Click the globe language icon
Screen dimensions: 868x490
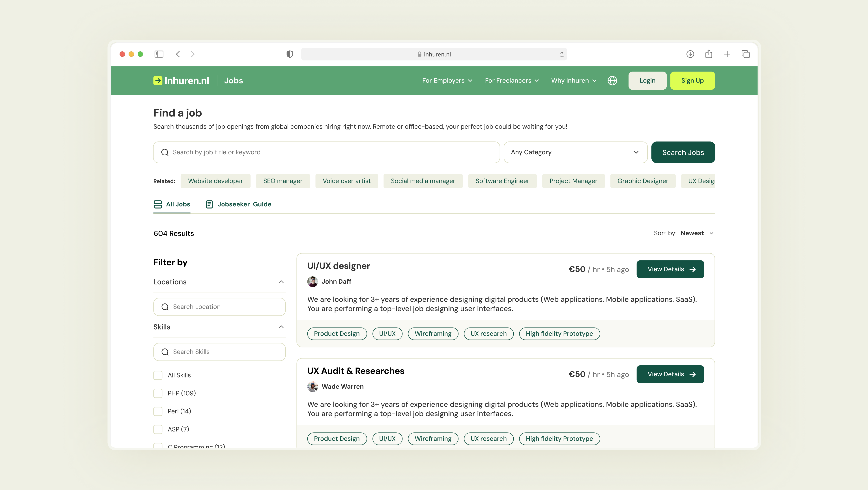pyautogui.click(x=612, y=81)
